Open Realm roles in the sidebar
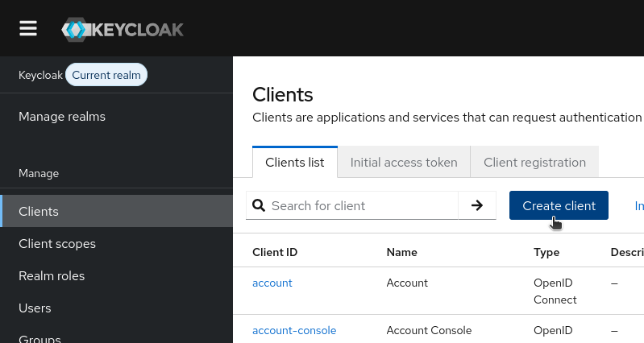This screenshot has width=644, height=343. (52, 275)
